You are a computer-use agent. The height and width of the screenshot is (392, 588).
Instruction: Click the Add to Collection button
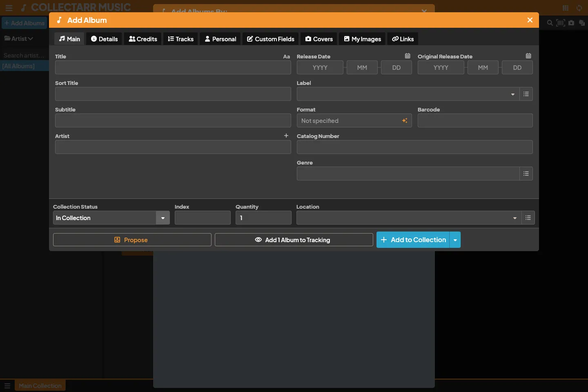[x=413, y=240]
